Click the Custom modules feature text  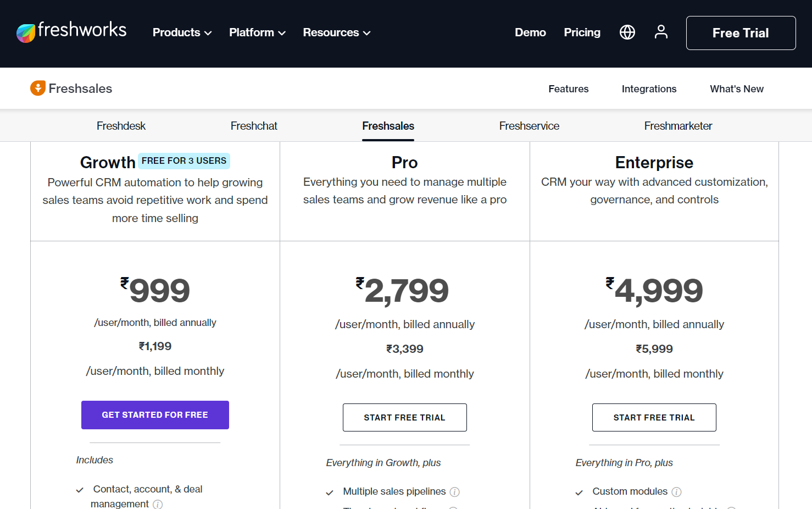tap(630, 491)
